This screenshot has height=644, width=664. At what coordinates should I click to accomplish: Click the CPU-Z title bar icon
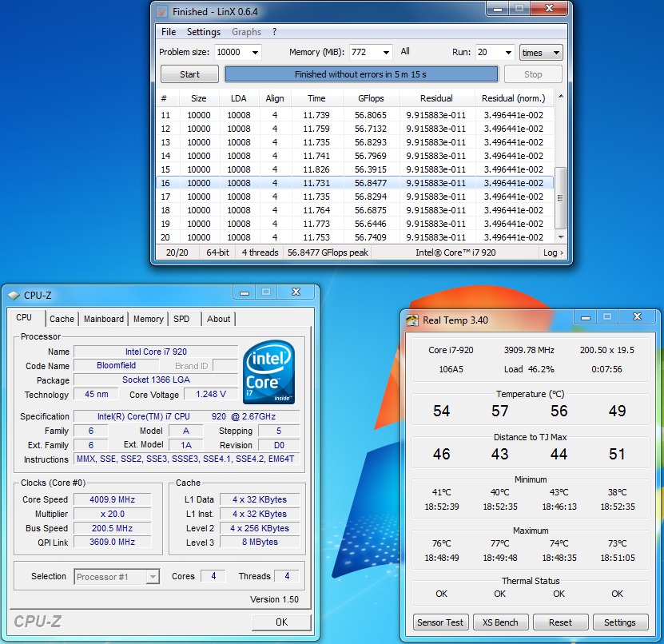click(x=14, y=295)
